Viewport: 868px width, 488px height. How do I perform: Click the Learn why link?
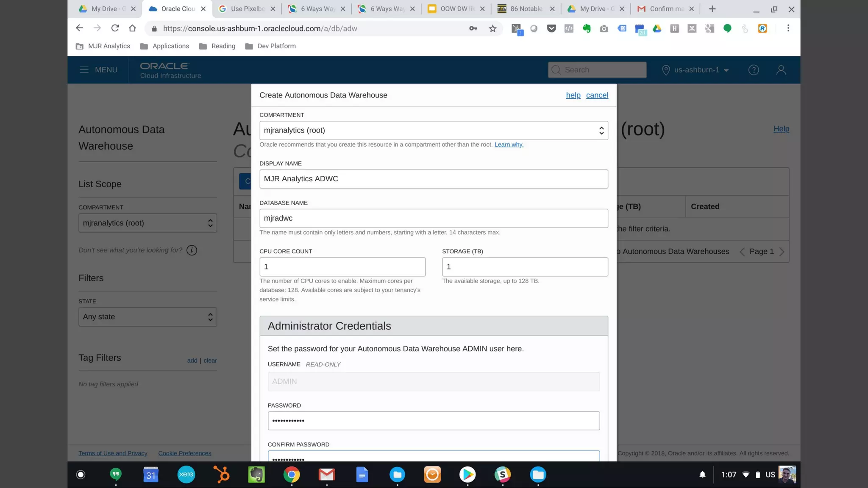509,145
